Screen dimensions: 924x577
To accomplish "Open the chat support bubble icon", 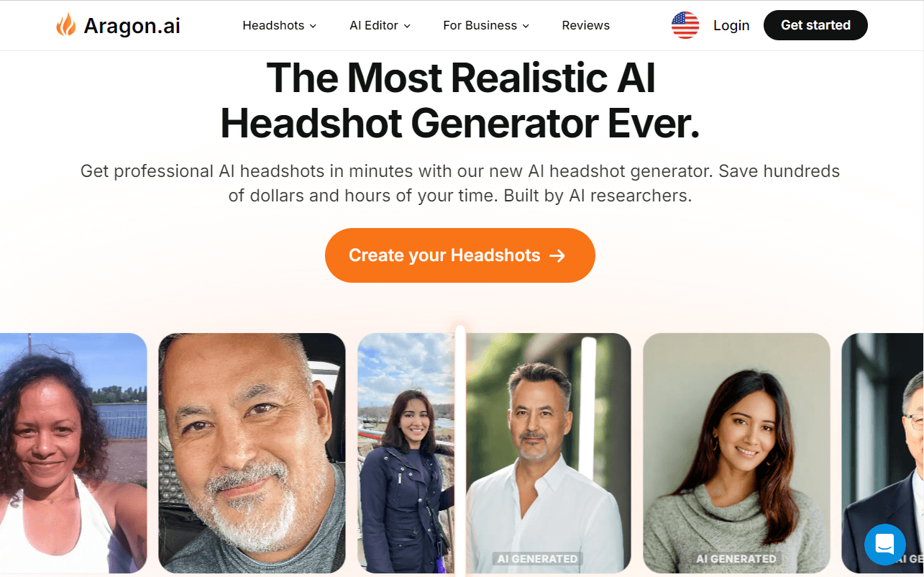I will (x=885, y=545).
